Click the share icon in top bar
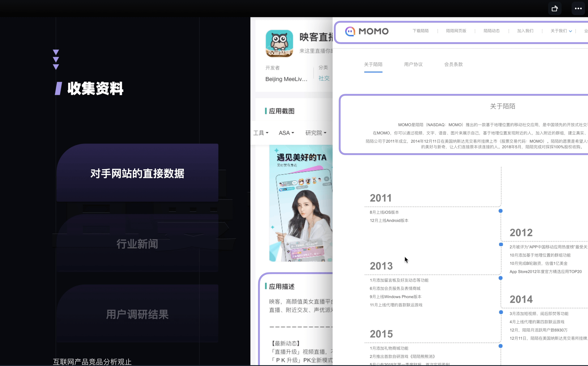The height and width of the screenshot is (366, 588). (x=555, y=8)
